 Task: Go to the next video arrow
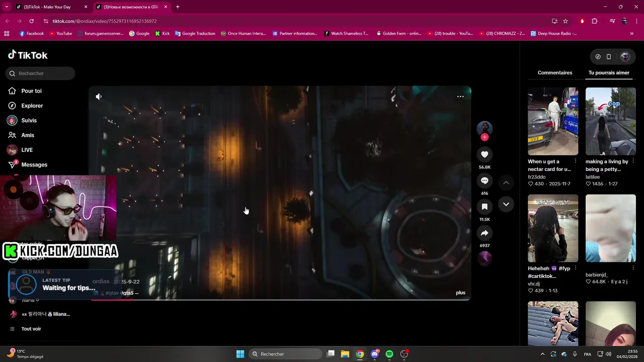506,204
